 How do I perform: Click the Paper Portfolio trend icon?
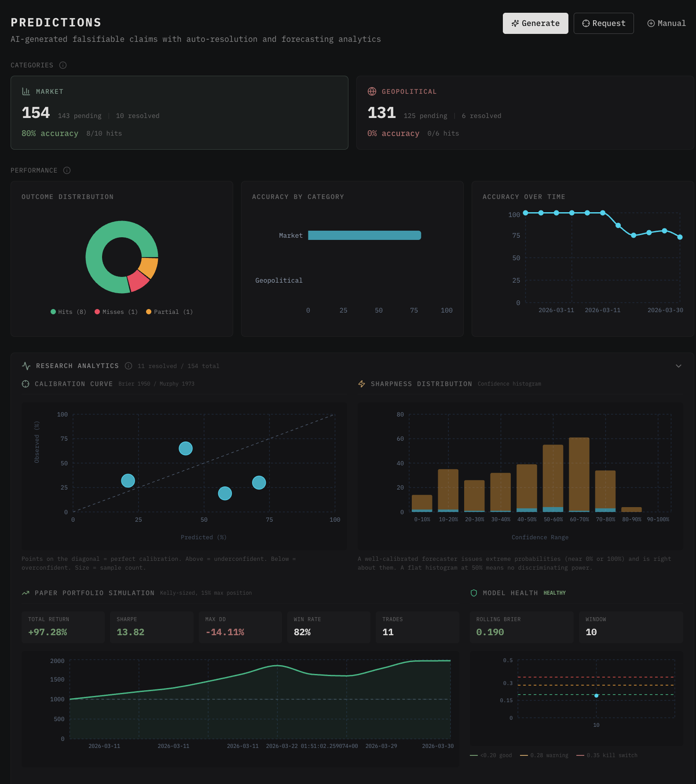26,593
